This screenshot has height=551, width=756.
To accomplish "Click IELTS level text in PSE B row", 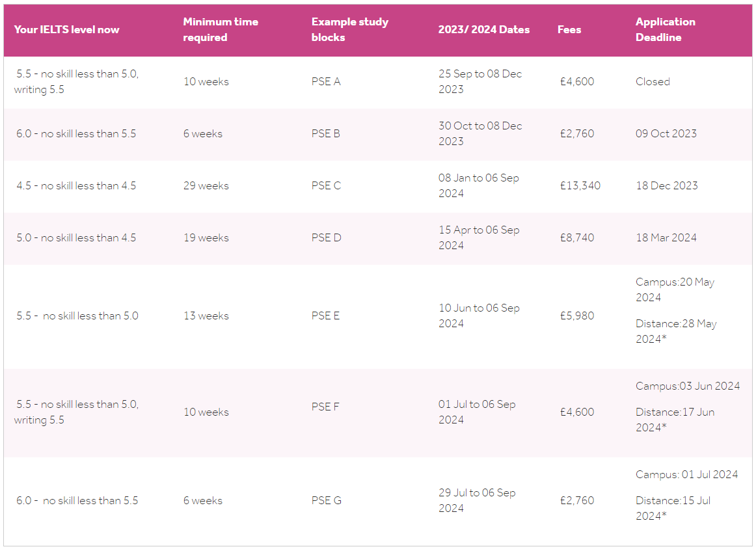I will pos(76,133).
